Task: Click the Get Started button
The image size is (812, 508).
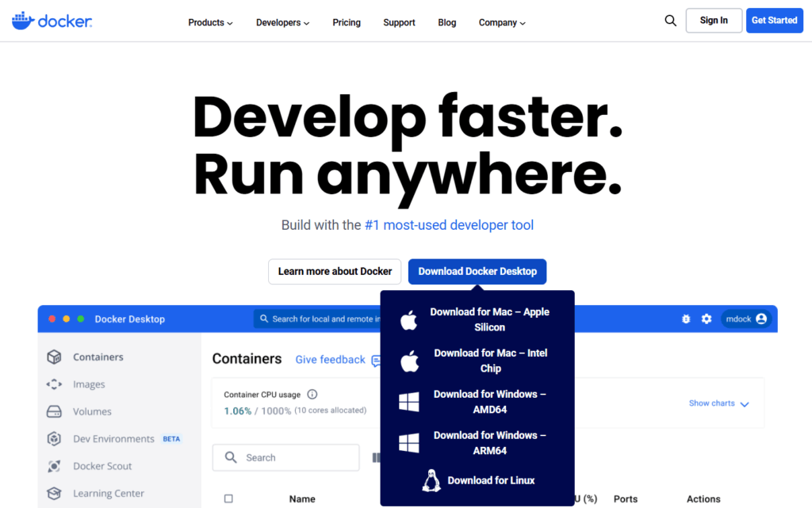Action: [x=774, y=21]
